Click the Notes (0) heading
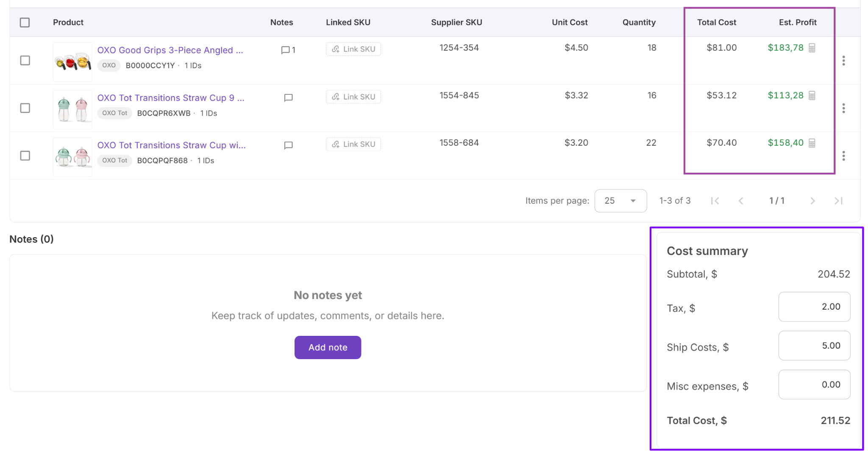The image size is (868, 454). coord(31,239)
